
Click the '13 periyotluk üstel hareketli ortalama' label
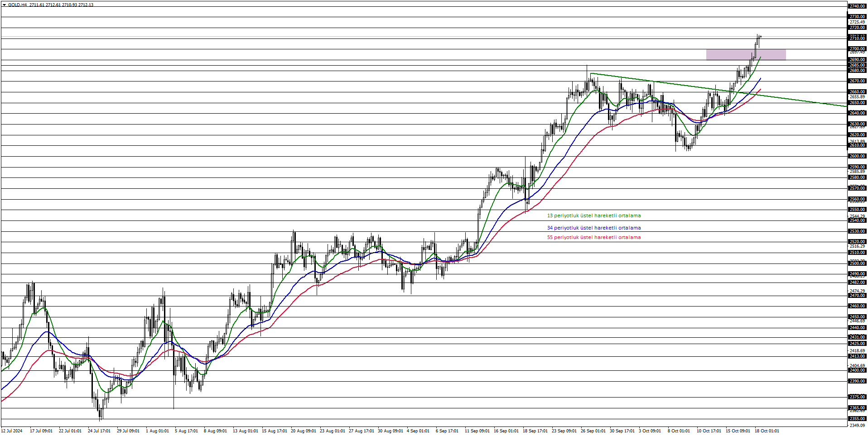coord(594,216)
